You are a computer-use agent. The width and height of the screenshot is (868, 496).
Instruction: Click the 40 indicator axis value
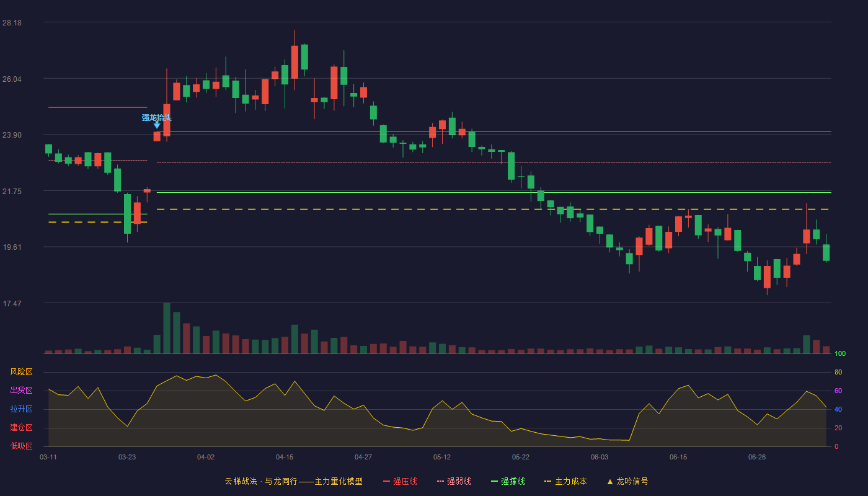[x=838, y=409]
